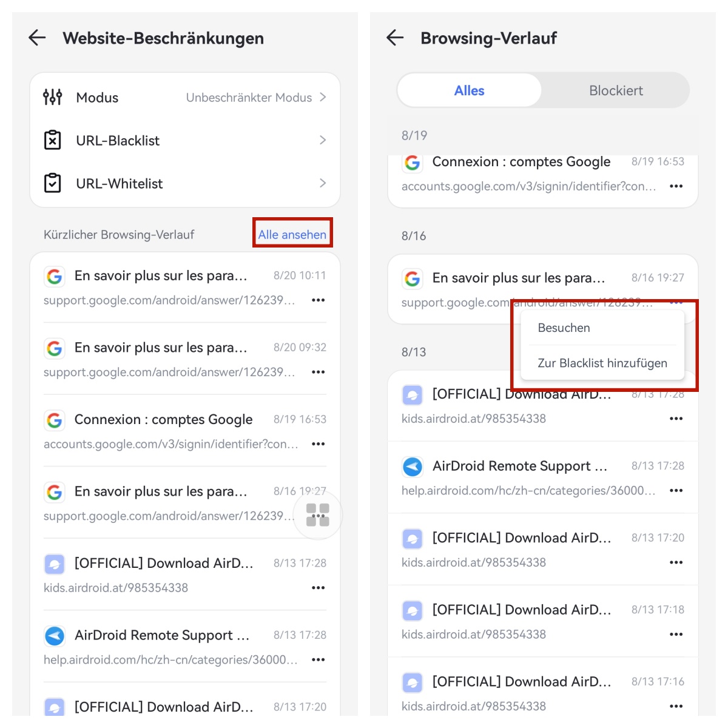The width and height of the screenshot is (728, 728).
Task: Open more options for 8/20 09:32 entry
Action: [x=318, y=372]
